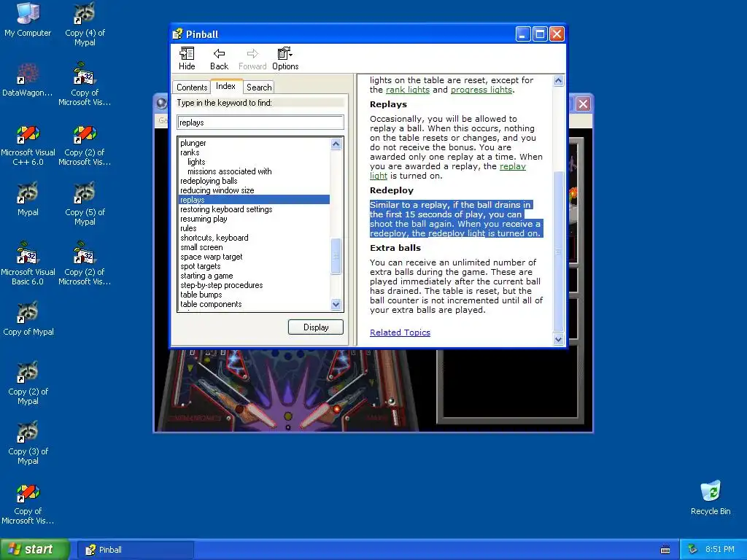Click index list scroll up arrow

(336, 144)
